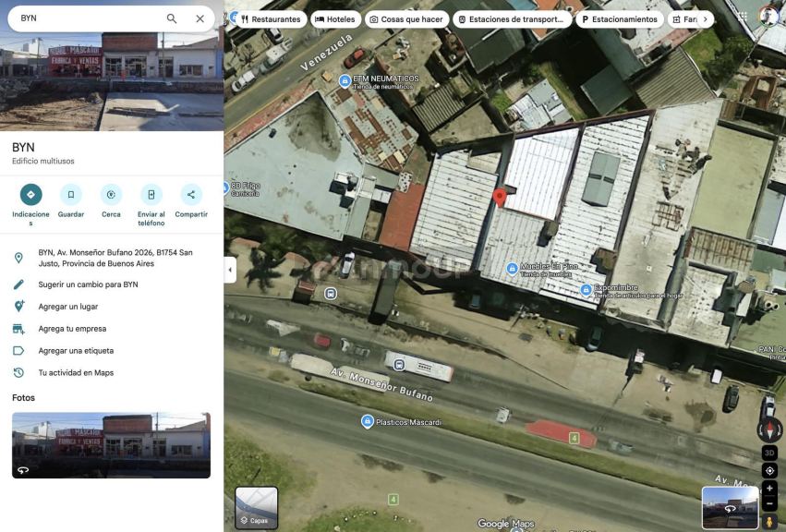Click the storefront Agrega tu empresa icon
This screenshot has width=786, height=532.
[x=18, y=329]
